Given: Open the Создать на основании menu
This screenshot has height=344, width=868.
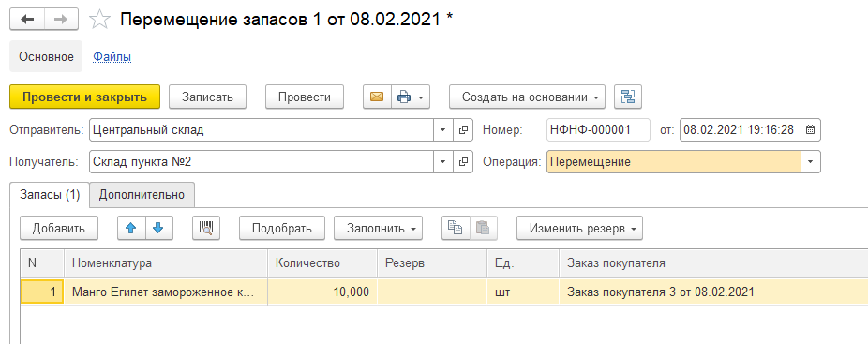Looking at the screenshot, I should click(527, 97).
